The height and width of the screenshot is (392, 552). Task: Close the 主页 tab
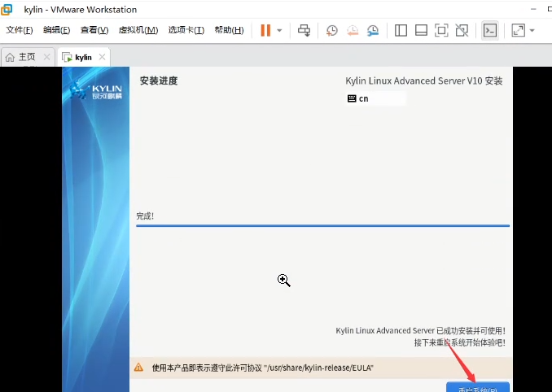pos(46,57)
